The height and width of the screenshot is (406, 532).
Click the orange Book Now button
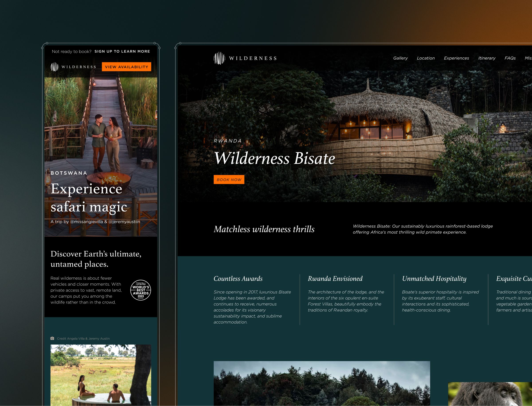point(229,180)
